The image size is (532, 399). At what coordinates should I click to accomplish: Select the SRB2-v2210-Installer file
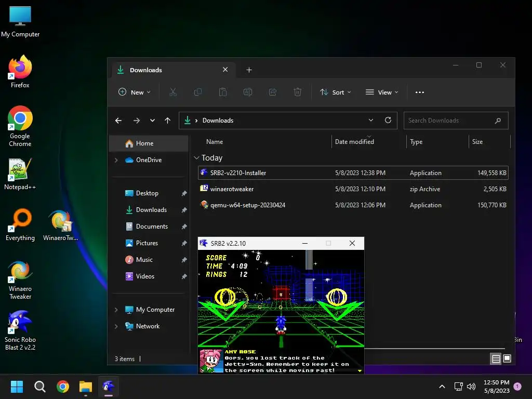pyautogui.click(x=353, y=172)
